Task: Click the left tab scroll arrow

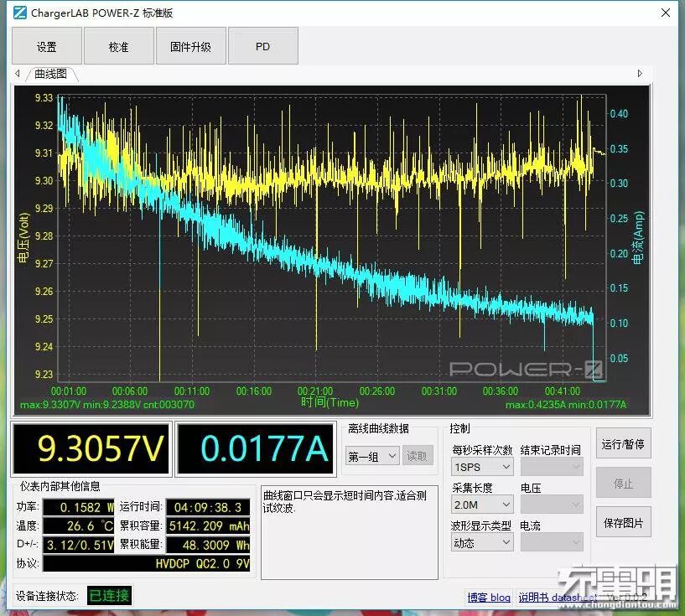Action: point(18,74)
